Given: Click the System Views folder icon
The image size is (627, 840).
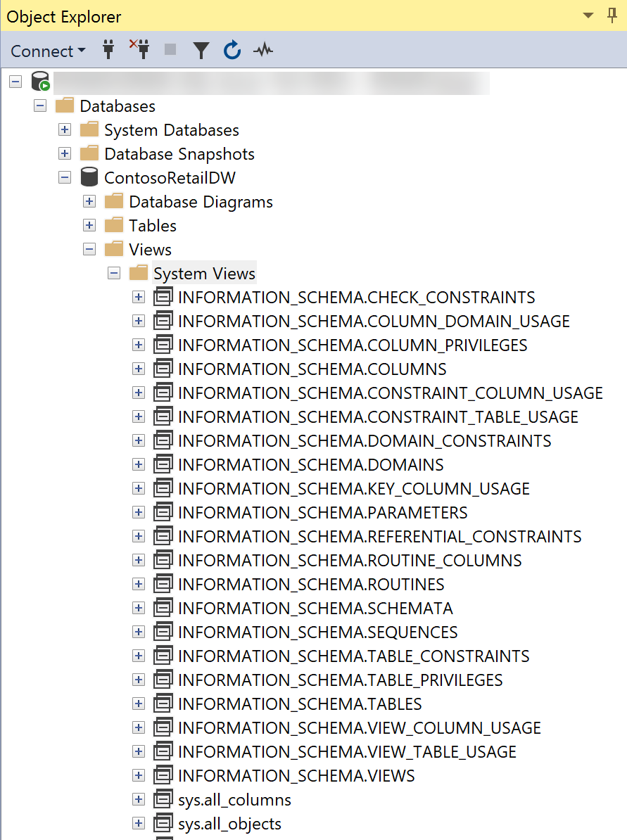Looking at the screenshot, I should (138, 273).
